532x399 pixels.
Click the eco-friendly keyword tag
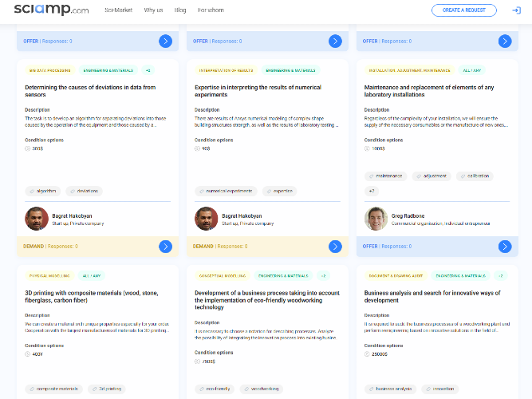[x=215, y=389]
